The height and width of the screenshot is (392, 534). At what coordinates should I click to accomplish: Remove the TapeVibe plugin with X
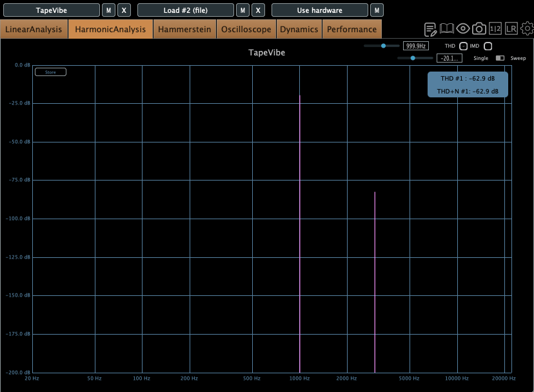(124, 10)
